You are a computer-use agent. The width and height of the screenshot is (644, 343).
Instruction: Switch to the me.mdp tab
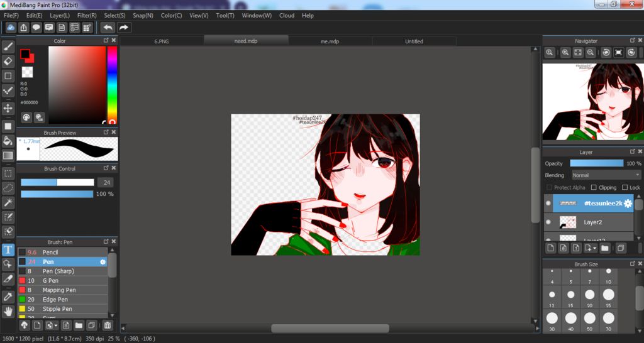tap(330, 41)
